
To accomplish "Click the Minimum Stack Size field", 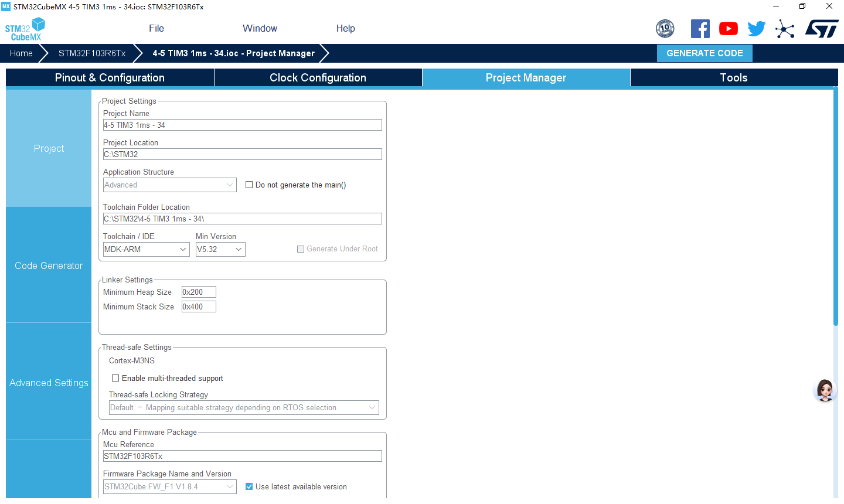I will pos(199,307).
